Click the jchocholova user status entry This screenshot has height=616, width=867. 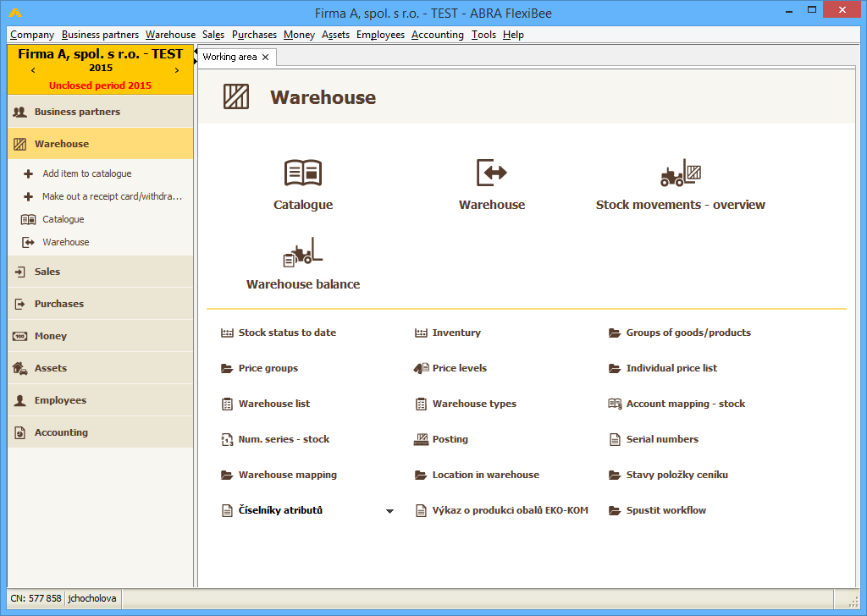[91, 598]
